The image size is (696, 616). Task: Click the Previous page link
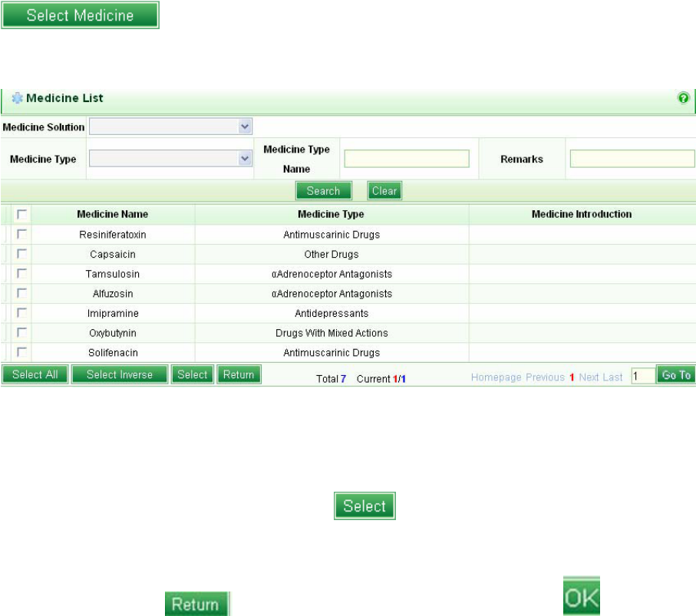[545, 377]
